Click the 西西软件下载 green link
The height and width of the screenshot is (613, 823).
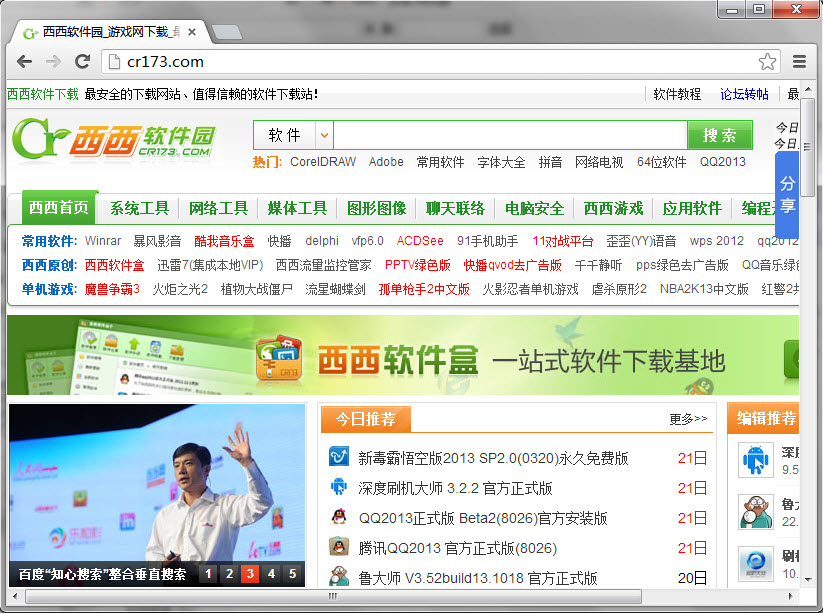pos(43,94)
